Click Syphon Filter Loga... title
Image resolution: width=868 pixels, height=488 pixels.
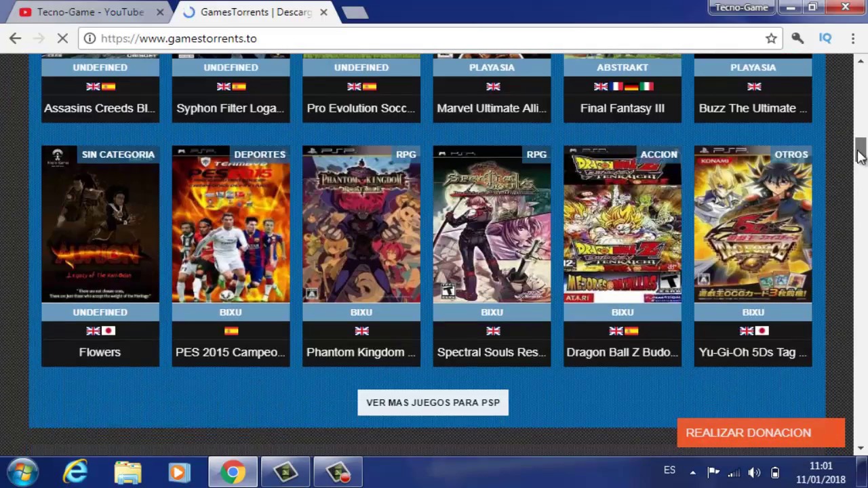(x=231, y=108)
